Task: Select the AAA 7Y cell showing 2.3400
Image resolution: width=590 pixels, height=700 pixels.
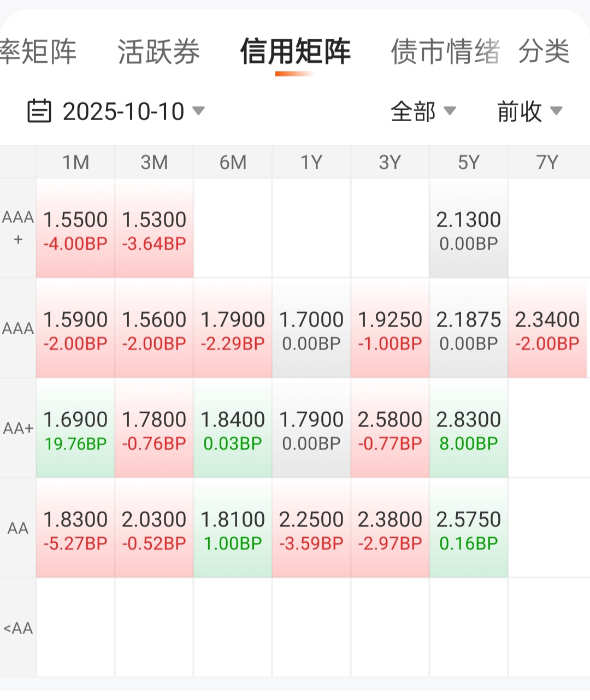Action: (x=547, y=329)
